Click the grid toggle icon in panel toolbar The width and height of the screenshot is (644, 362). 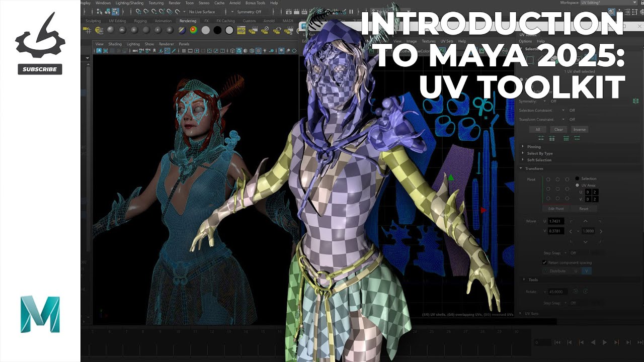[184, 51]
